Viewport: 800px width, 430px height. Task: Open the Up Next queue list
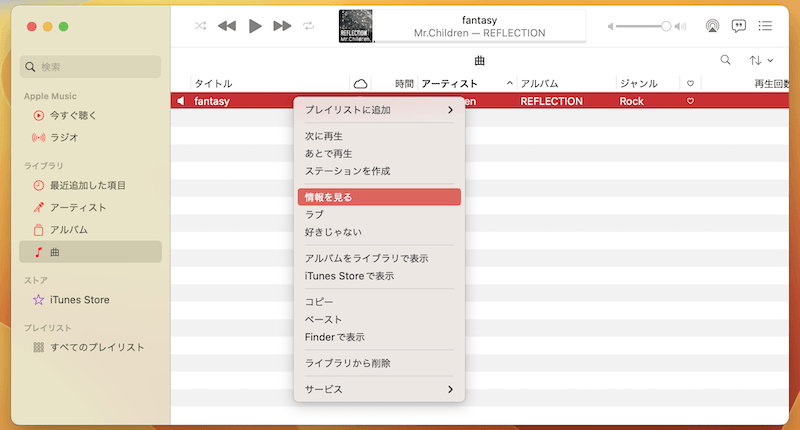click(765, 26)
